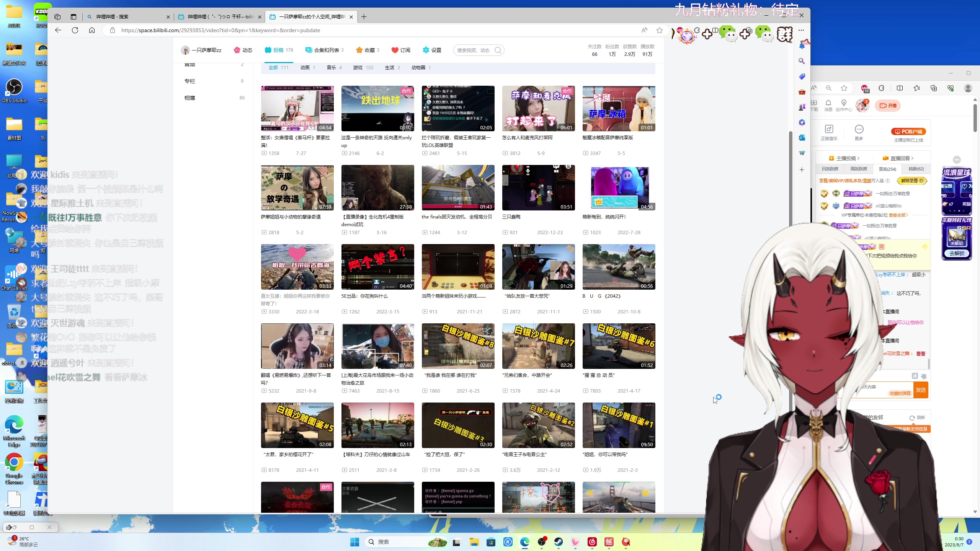Open 收藏 tab on profile

[x=367, y=50]
